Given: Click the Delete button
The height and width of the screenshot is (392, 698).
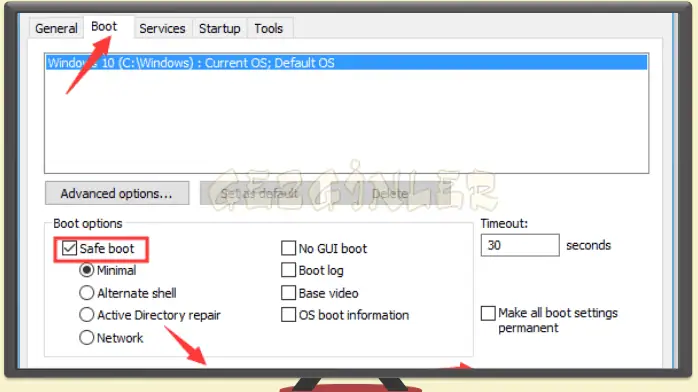Looking at the screenshot, I should [390, 193].
